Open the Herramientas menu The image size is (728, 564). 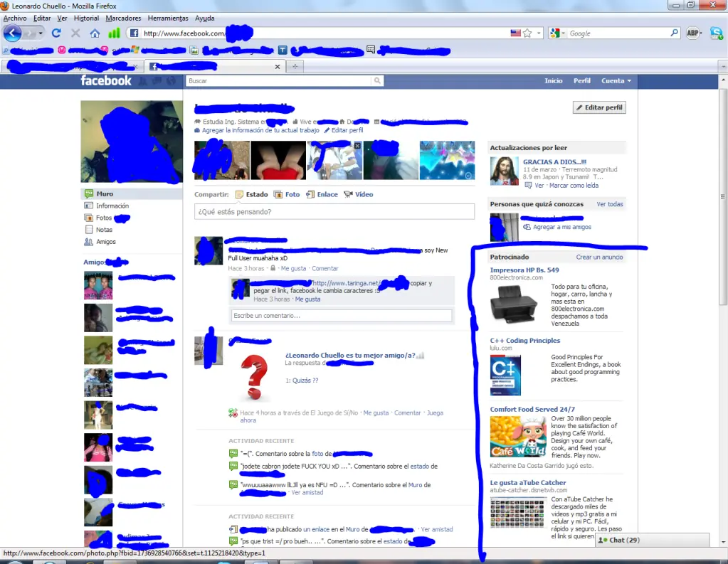(x=168, y=18)
